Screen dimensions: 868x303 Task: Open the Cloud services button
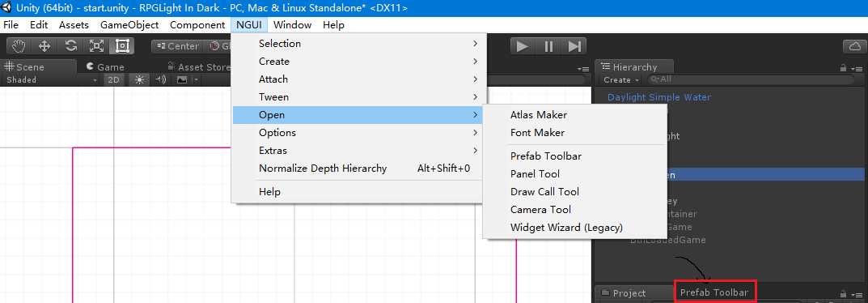(855, 46)
